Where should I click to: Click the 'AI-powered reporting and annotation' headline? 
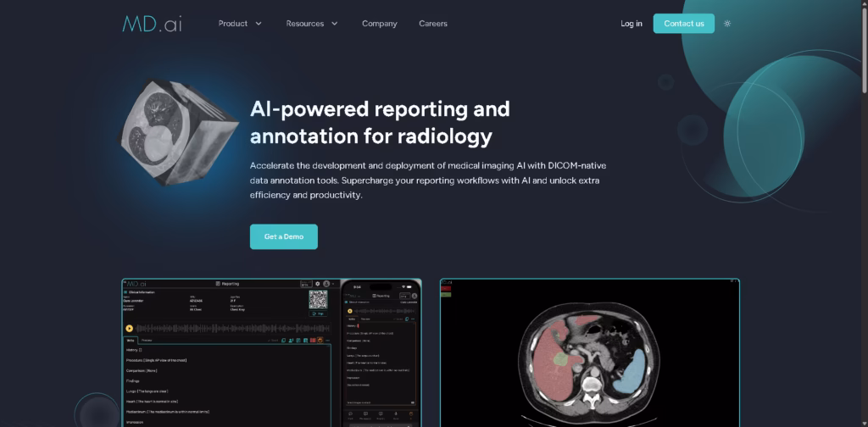tap(380, 122)
